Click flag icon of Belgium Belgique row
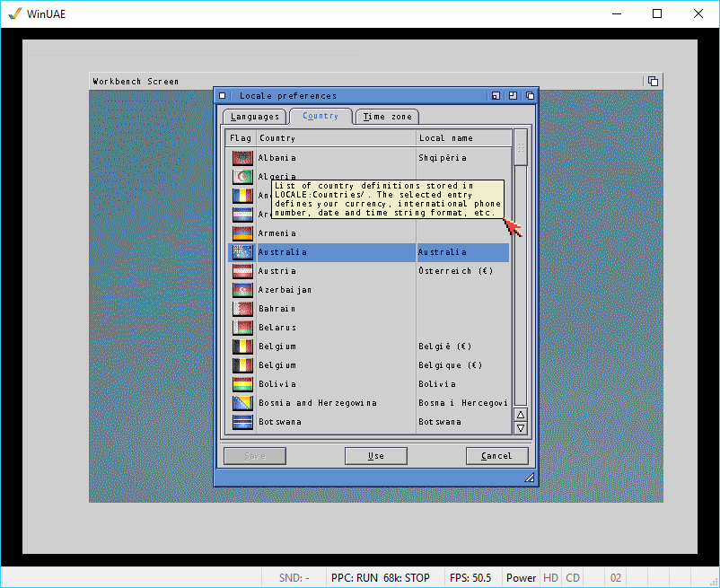The width and height of the screenshot is (720, 588). coord(242,364)
